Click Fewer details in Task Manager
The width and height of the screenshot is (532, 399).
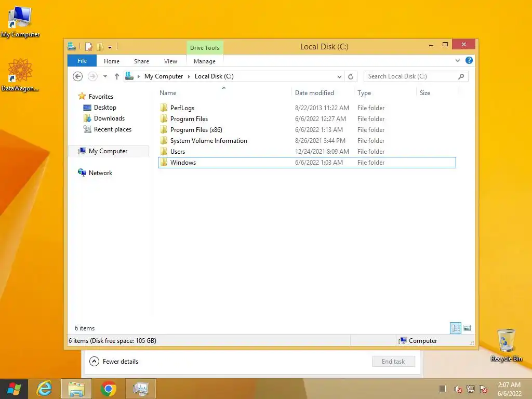[114, 362]
